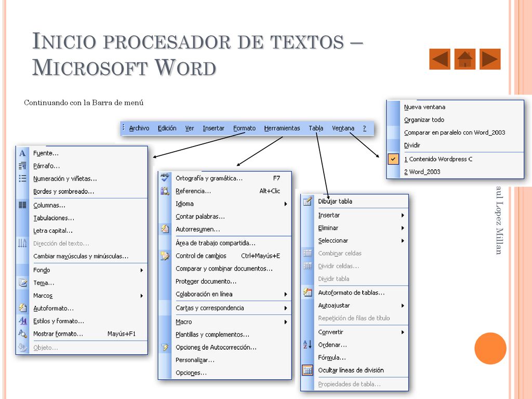This screenshot has height=399, width=532.
Task: Click the Autoformato icon in Formato menu
Action: (x=22, y=308)
